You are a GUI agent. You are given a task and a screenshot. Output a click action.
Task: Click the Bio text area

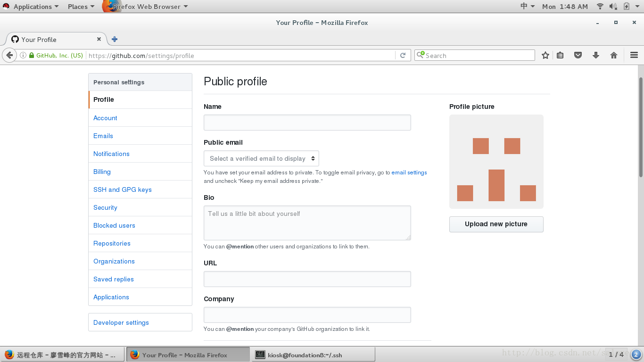coord(307,223)
